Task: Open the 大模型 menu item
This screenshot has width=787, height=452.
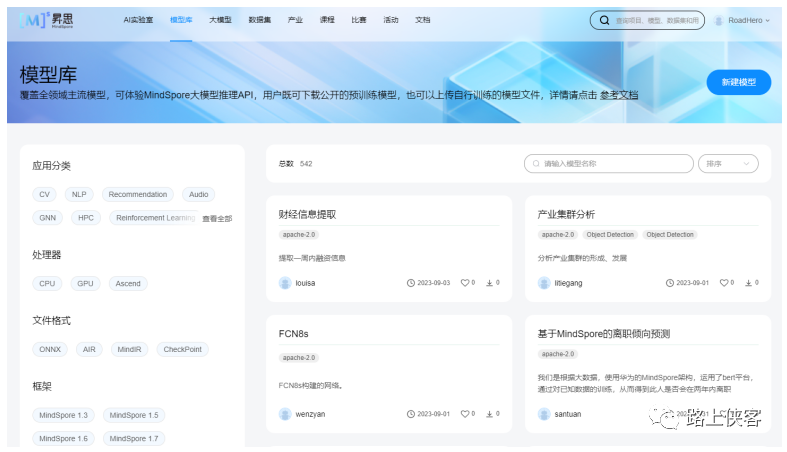Action: click(220, 20)
